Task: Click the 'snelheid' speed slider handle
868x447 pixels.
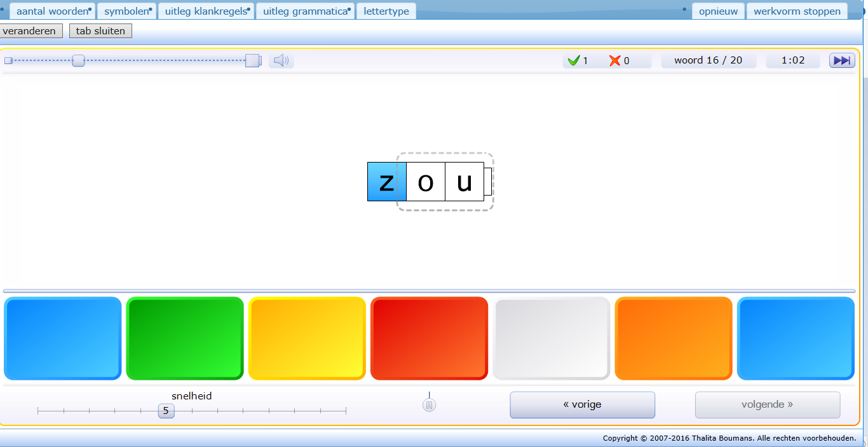Action: click(x=166, y=411)
